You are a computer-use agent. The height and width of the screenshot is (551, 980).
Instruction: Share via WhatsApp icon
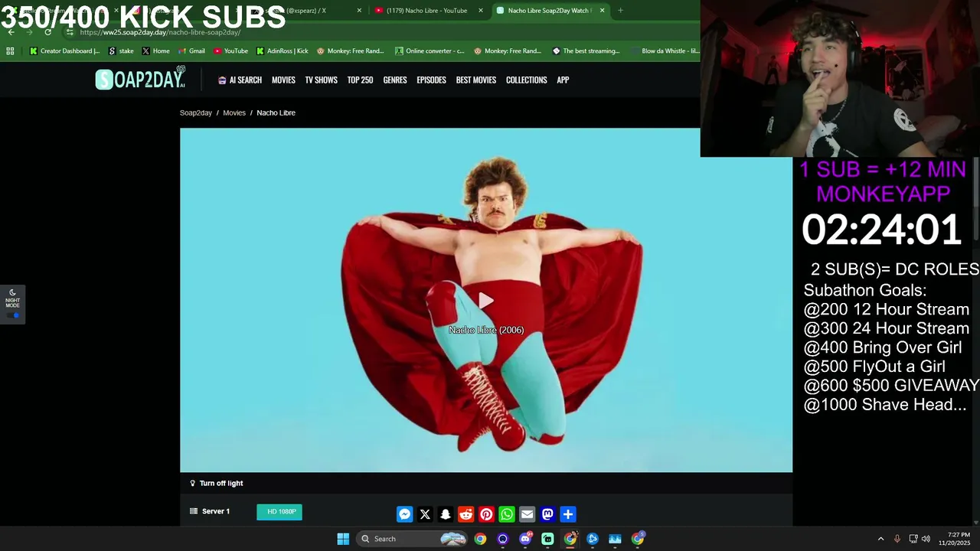[x=507, y=514]
